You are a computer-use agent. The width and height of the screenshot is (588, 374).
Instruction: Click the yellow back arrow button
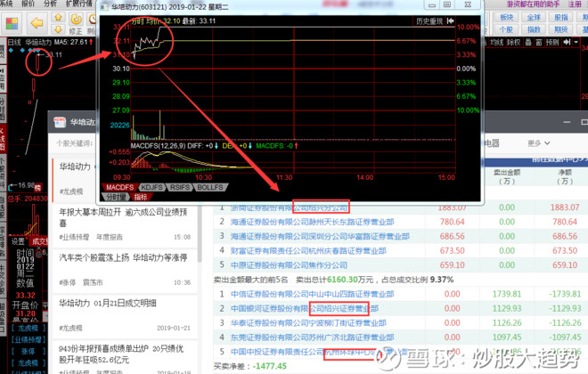(x=37, y=23)
